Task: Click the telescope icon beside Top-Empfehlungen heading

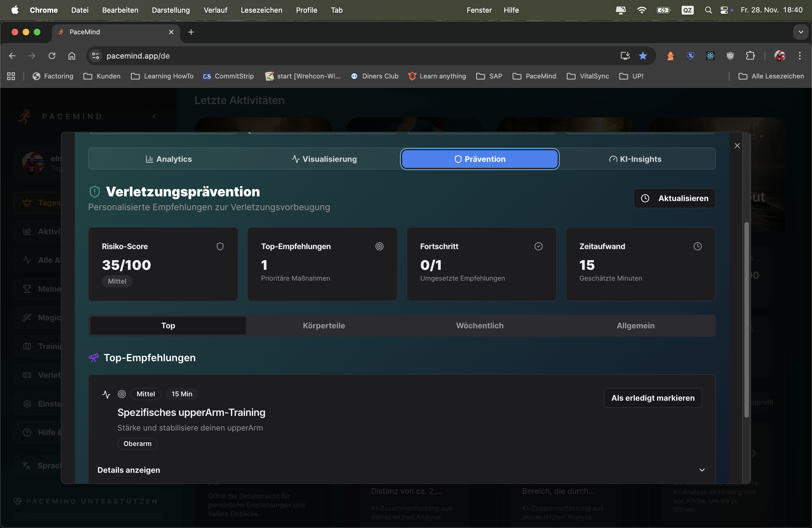Action: pos(93,357)
